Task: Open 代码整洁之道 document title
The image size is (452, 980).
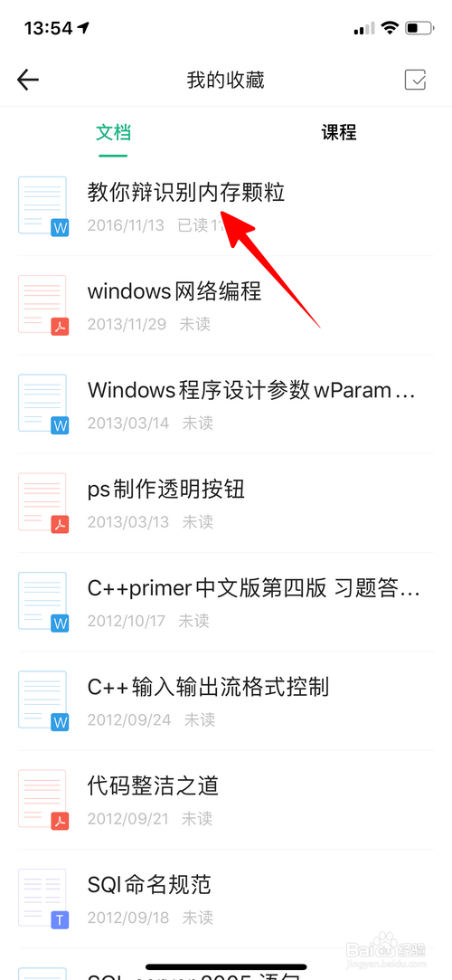Action: pos(153,785)
